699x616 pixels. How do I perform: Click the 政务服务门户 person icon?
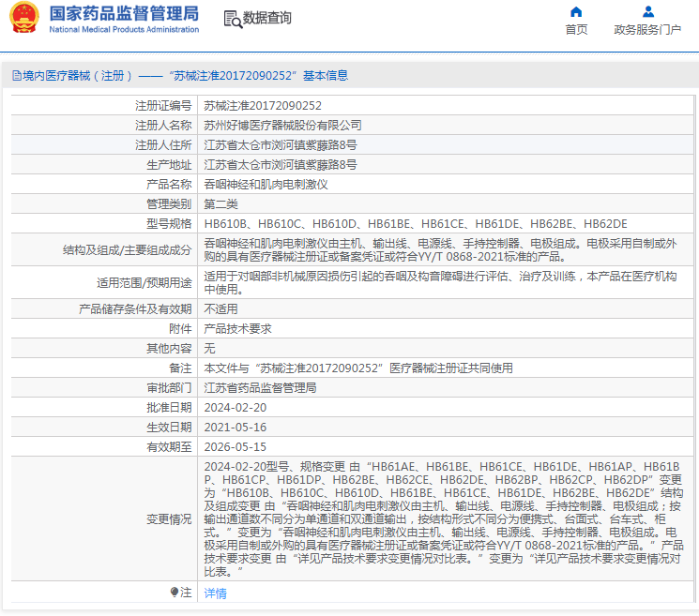point(647,12)
